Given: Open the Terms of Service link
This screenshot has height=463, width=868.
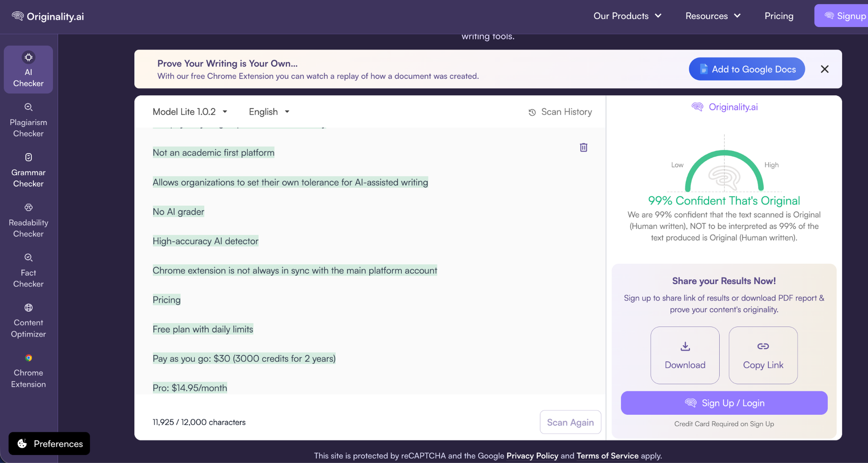Looking at the screenshot, I should (x=607, y=456).
